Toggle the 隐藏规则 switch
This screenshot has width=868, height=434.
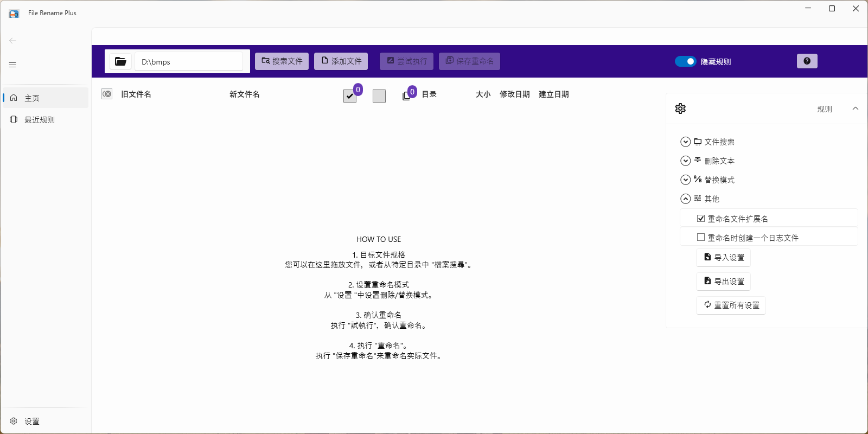685,61
